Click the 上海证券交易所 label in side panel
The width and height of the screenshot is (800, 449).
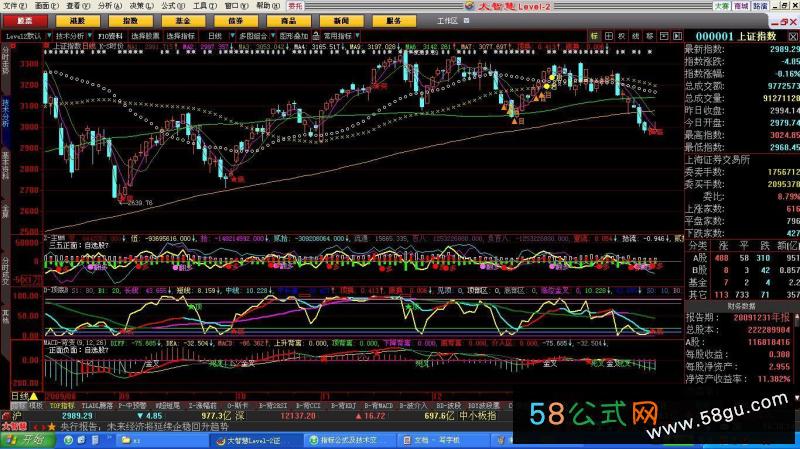[717, 159]
